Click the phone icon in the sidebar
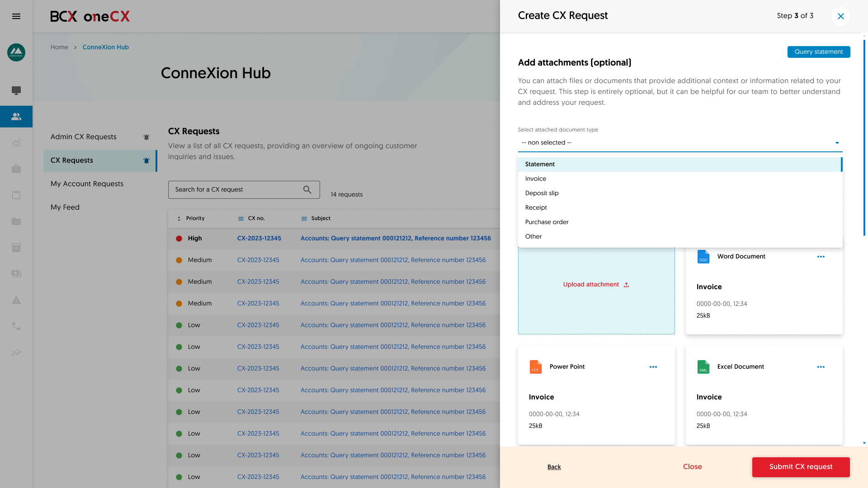This screenshot has height=488, width=868. click(x=16, y=326)
